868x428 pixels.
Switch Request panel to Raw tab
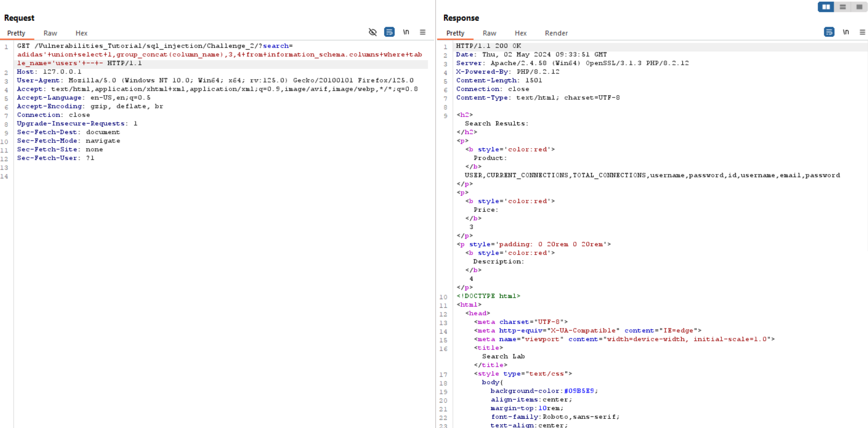point(50,33)
